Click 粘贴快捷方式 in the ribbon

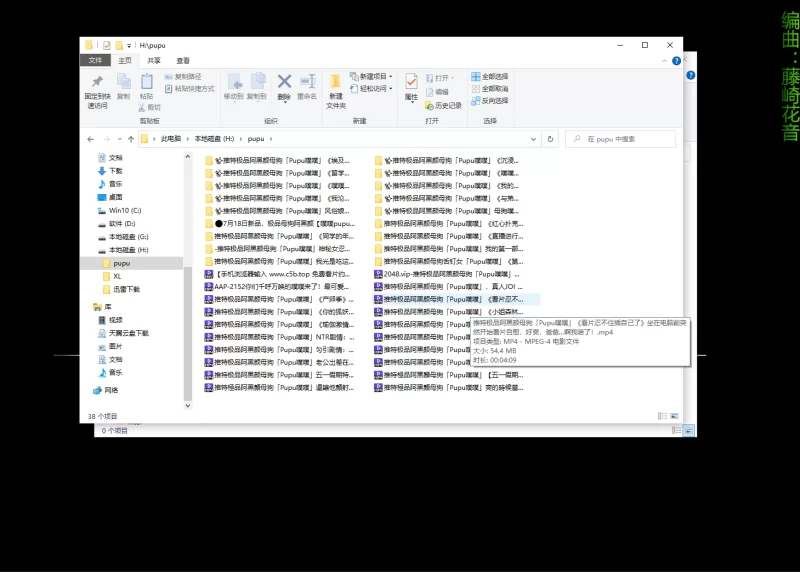pos(189,89)
